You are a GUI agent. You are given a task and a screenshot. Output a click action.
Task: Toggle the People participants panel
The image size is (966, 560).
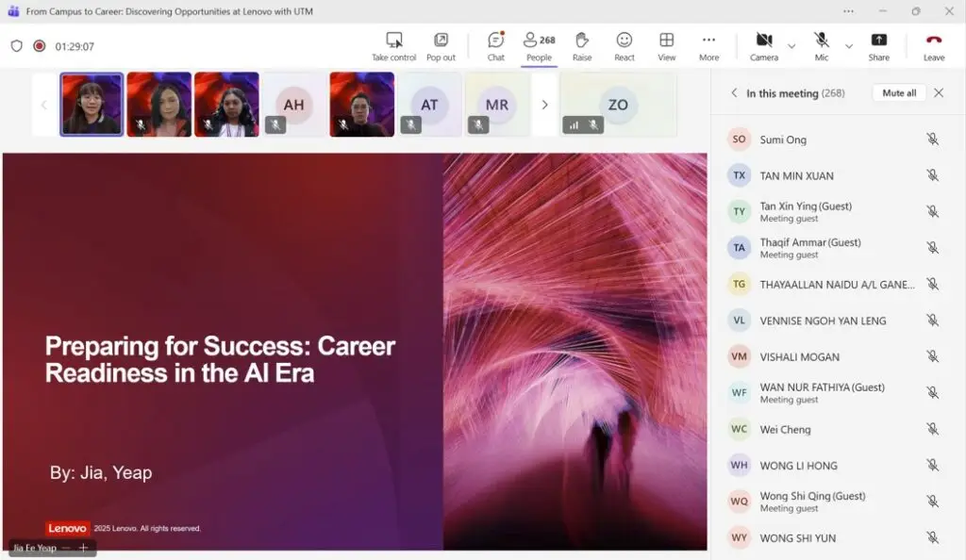point(539,44)
